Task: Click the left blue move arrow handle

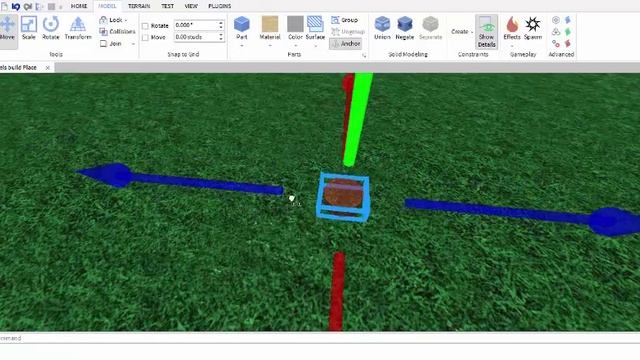Action: [180, 179]
